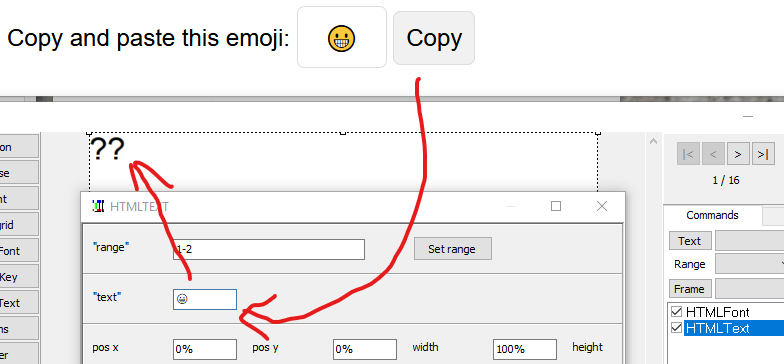
Task: Open the Range dropdown in Commands panel
Action: [750, 264]
